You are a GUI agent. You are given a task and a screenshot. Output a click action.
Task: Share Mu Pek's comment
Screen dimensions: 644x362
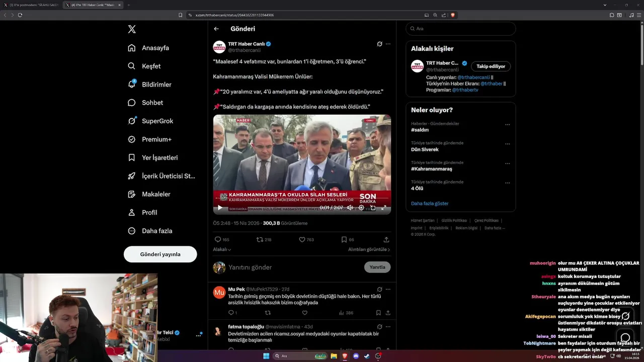coord(388,313)
